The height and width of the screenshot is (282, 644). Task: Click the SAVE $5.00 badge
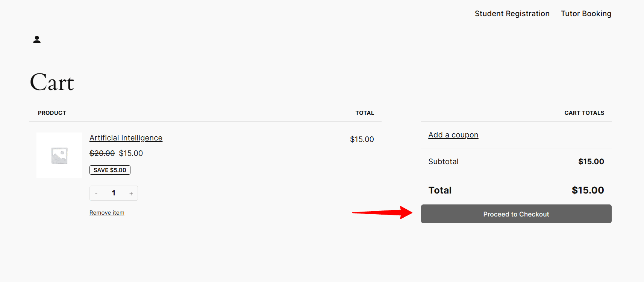pos(110,170)
